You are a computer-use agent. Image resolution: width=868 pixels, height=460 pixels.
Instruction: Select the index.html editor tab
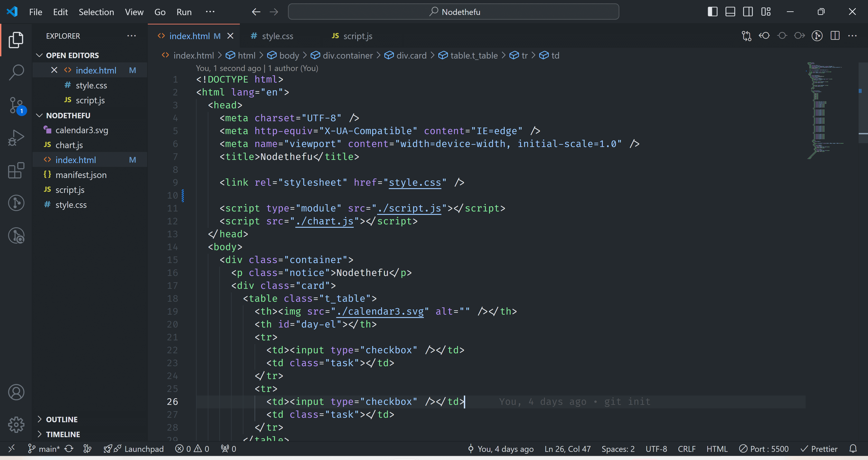[x=189, y=36]
